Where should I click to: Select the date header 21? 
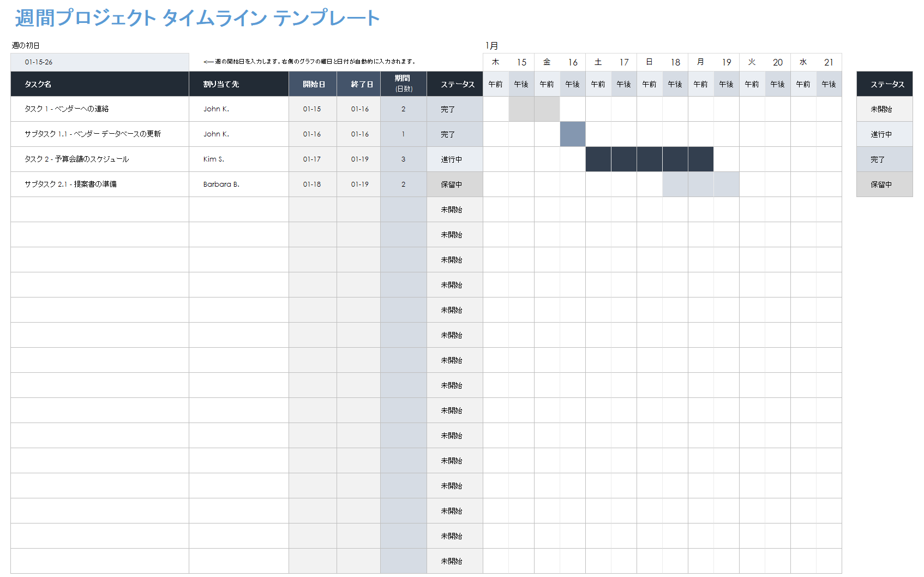(829, 62)
